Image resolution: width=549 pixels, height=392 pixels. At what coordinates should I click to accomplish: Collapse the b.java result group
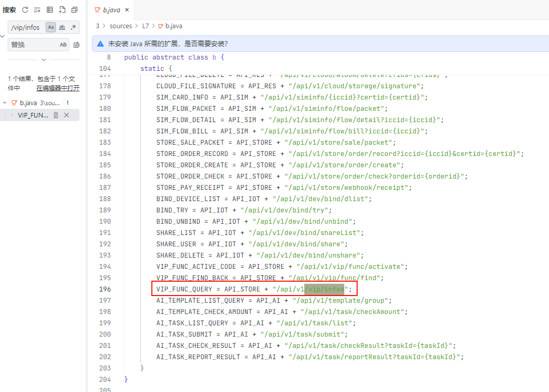tap(5, 103)
